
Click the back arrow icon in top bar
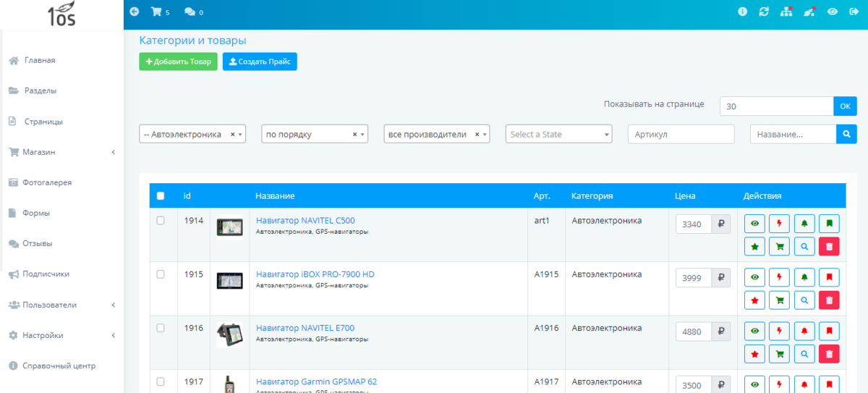tap(134, 12)
